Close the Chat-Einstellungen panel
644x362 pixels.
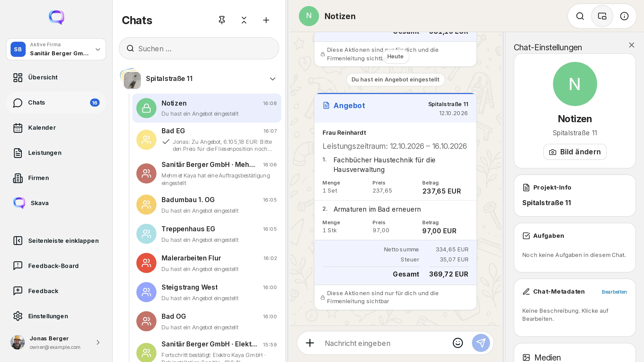[631, 45]
